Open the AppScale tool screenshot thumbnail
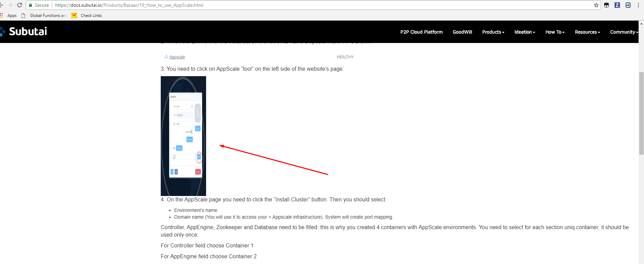The height and width of the screenshot is (264, 644). click(183, 136)
